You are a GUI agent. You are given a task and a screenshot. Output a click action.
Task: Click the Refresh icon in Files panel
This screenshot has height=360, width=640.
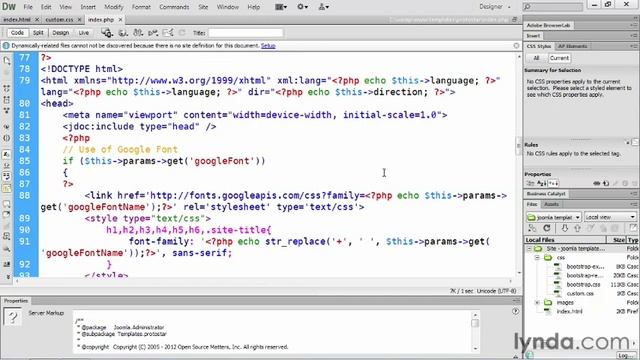[547, 229]
